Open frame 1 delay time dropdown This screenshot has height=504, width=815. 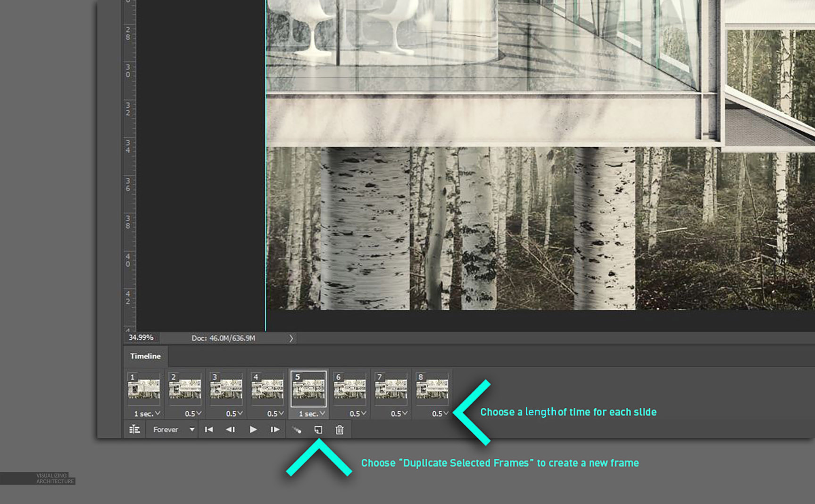(x=147, y=413)
